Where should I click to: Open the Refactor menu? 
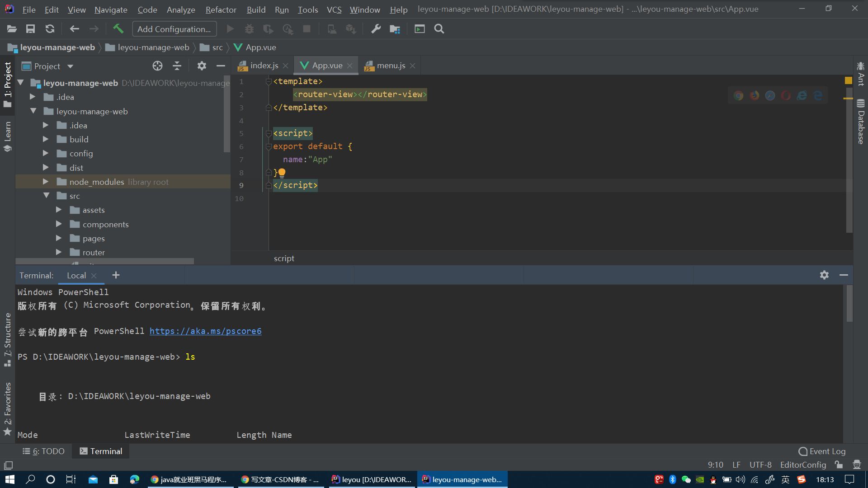221,9
